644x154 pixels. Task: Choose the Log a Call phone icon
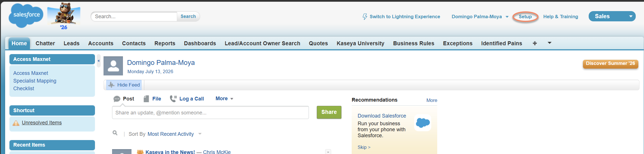click(x=173, y=99)
